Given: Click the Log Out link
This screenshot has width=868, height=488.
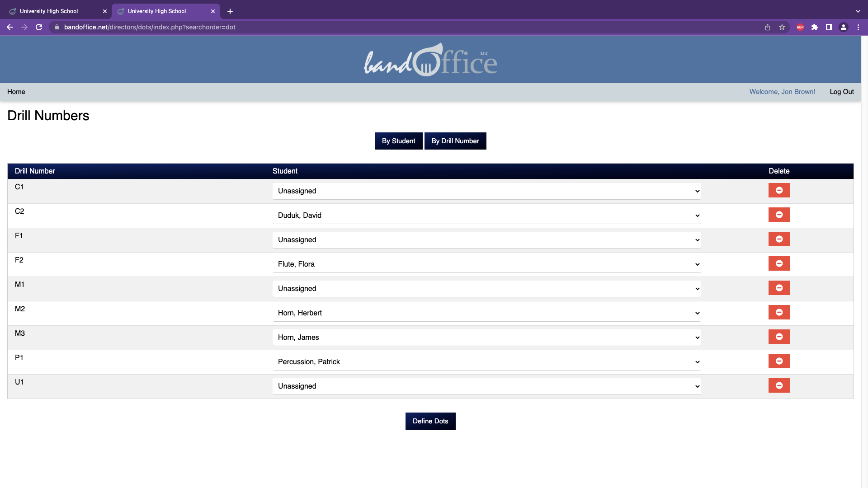Looking at the screenshot, I should tap(841, 92).
